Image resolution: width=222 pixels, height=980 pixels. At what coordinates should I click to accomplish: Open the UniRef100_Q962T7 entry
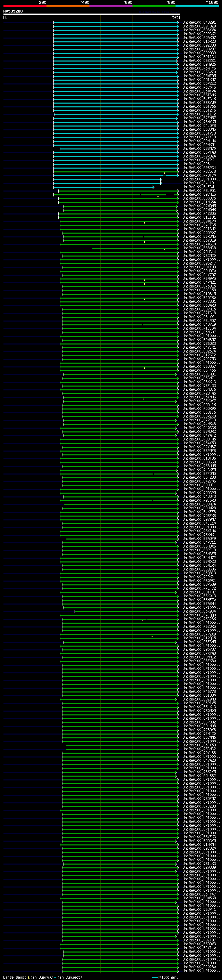tap(199, 263)
